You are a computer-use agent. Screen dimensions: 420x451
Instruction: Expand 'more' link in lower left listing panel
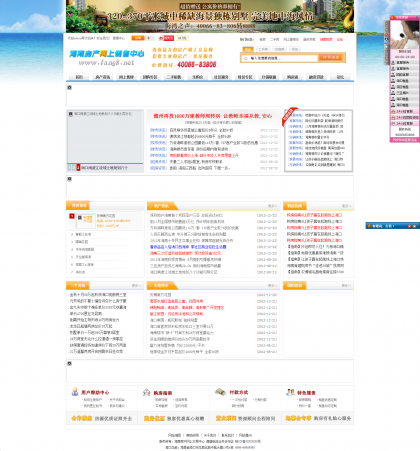136,286
